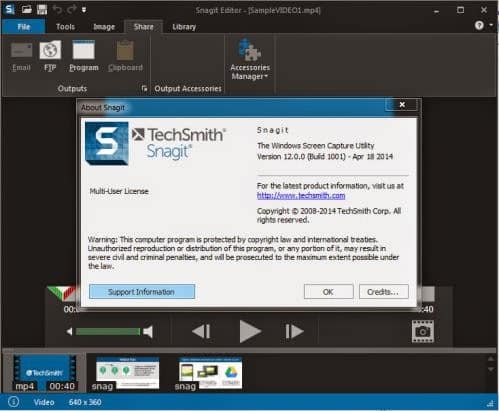Choose the FTP output icon
This screenshot has height=411, width=499.
[50, 56]
